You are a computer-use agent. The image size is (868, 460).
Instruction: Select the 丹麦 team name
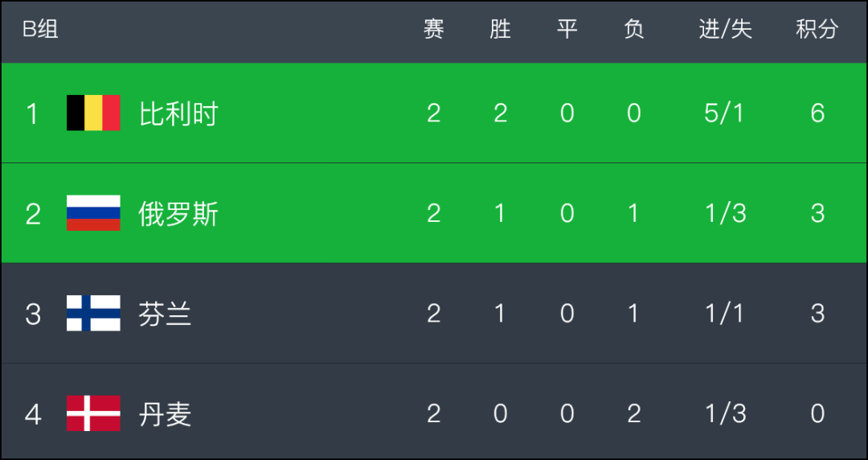pos(165,414)
